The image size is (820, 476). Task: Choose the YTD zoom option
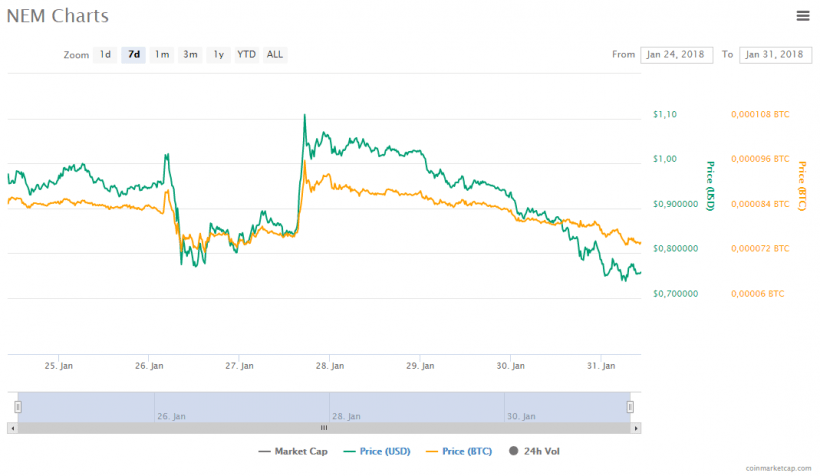click(246, 55)
